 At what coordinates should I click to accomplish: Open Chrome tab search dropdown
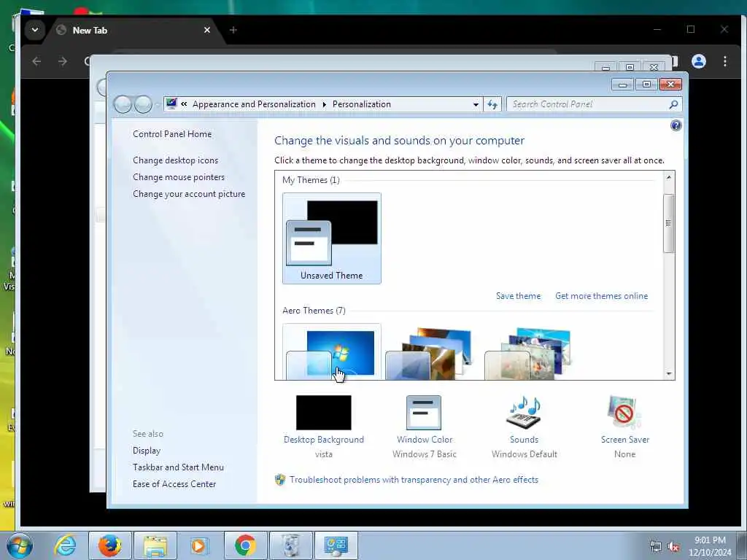(x=35, y=30)
